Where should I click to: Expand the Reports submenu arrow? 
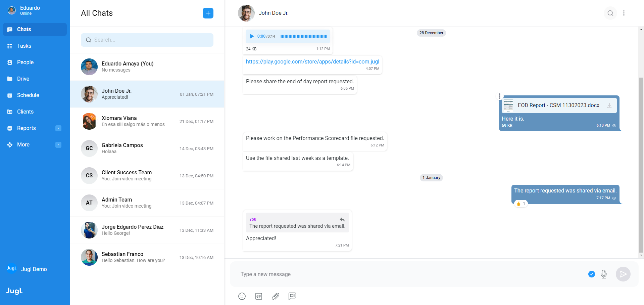(x=58, y=128)
